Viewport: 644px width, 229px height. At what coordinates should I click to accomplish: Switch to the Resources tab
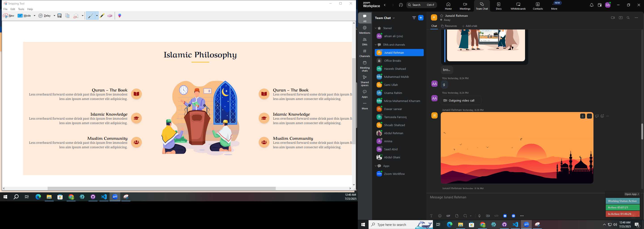pyautogui.click(x=449, y=26)
